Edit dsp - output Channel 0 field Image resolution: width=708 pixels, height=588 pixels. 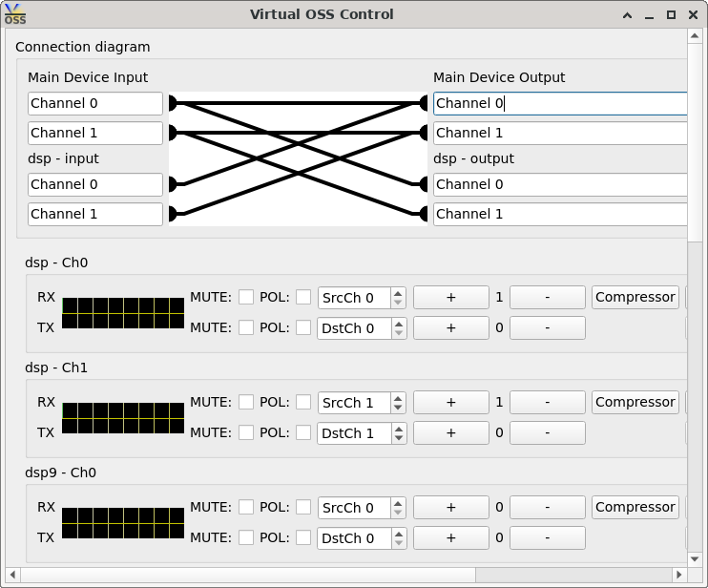tap(560, 184)
